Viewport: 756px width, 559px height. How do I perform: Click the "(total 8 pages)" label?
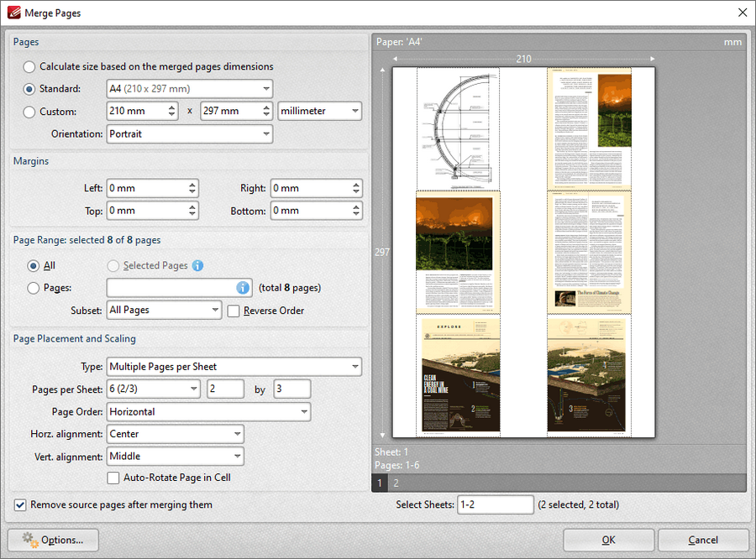pyautogui.click(x=290, y=288)
